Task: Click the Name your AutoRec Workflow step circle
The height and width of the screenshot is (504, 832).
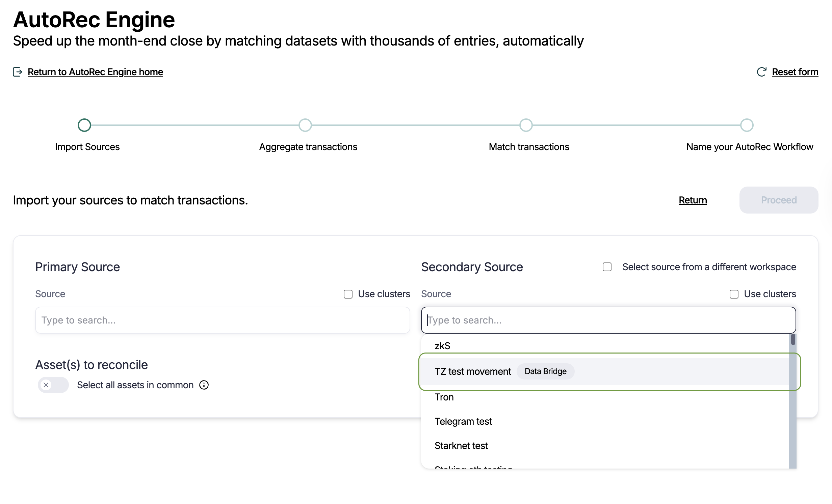Action: 747,125
